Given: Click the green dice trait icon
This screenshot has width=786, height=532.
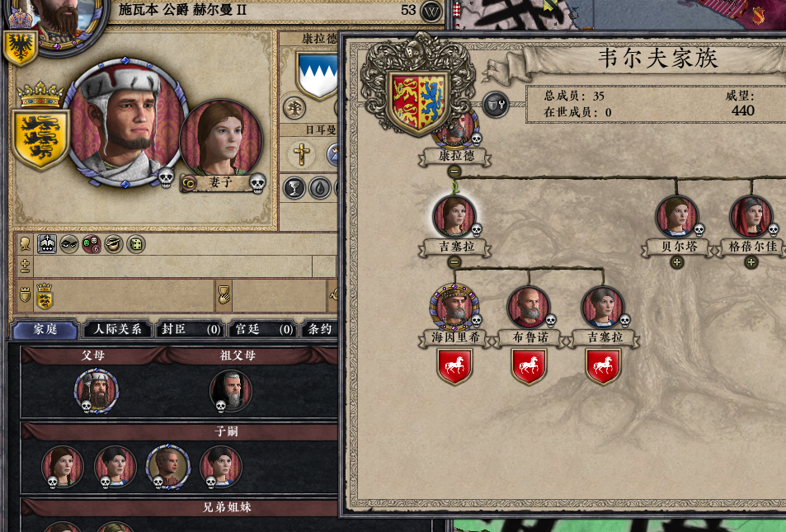Looking at the screenshot, I should [x=136, y=244].
